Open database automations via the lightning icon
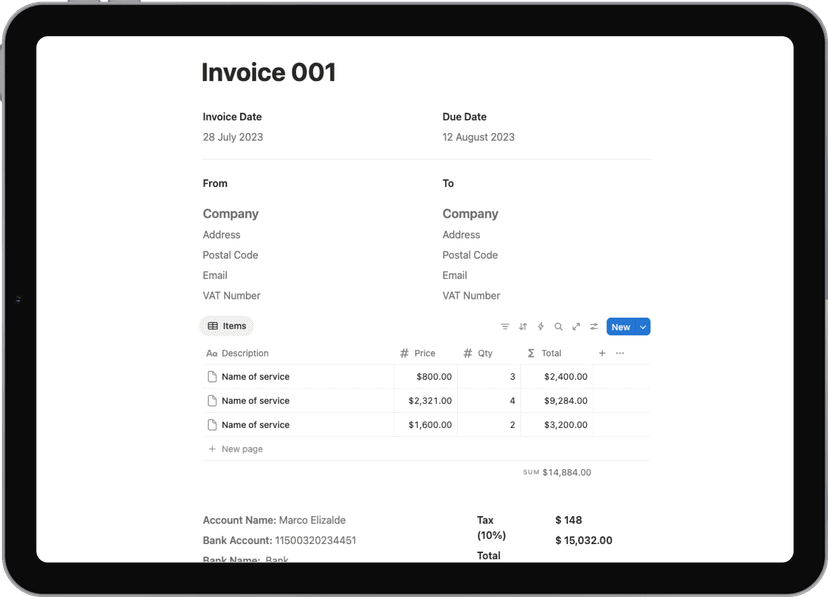 coord(540,327)
